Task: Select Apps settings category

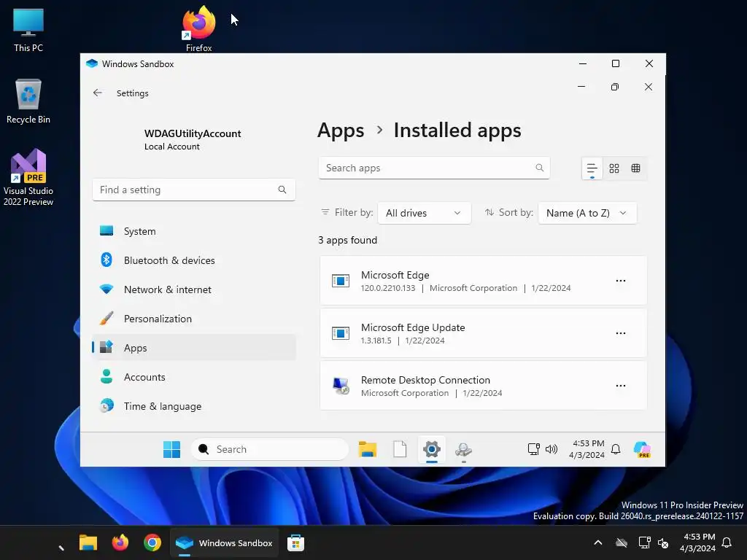Action: (x=194, y=348)
